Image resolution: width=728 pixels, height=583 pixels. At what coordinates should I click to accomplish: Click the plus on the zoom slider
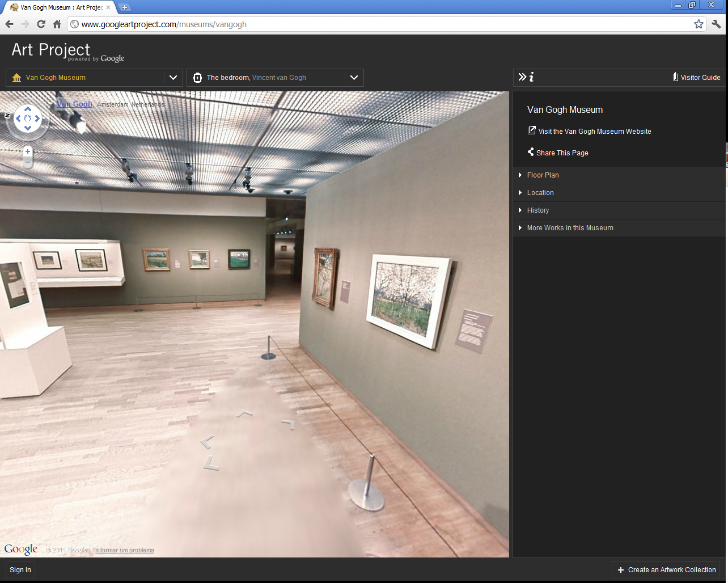[27, 151]
